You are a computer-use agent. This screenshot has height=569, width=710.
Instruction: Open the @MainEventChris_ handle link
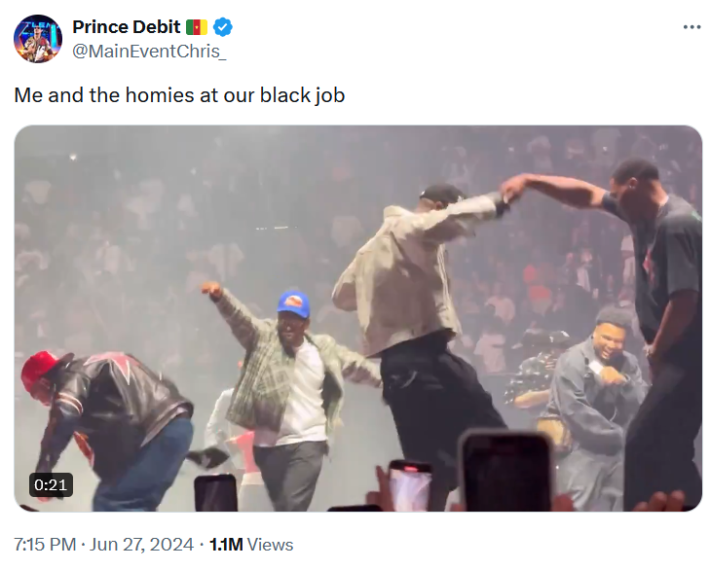[149, 52]
